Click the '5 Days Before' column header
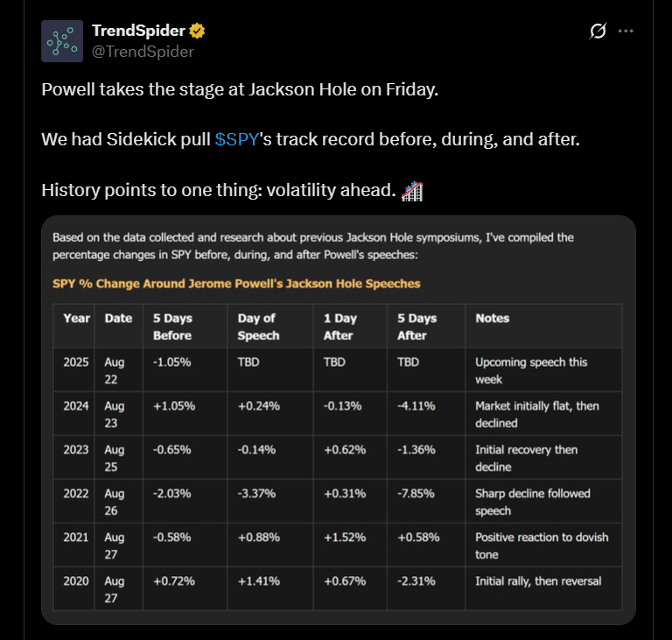 click(x=172, y=327)
